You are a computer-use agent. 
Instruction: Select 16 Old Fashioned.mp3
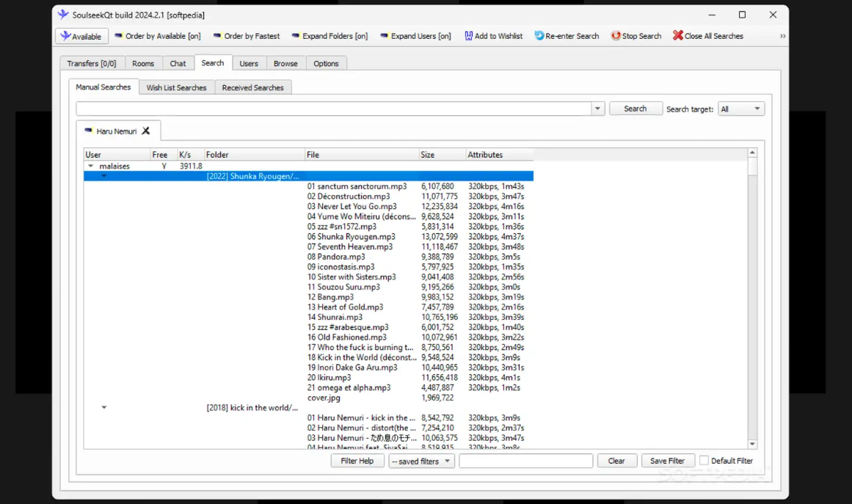pos(346,337)
